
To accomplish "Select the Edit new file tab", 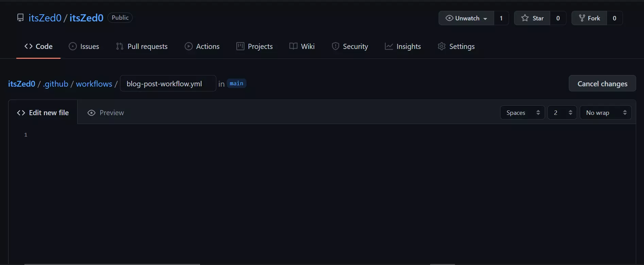I will [x=43, y=113].
